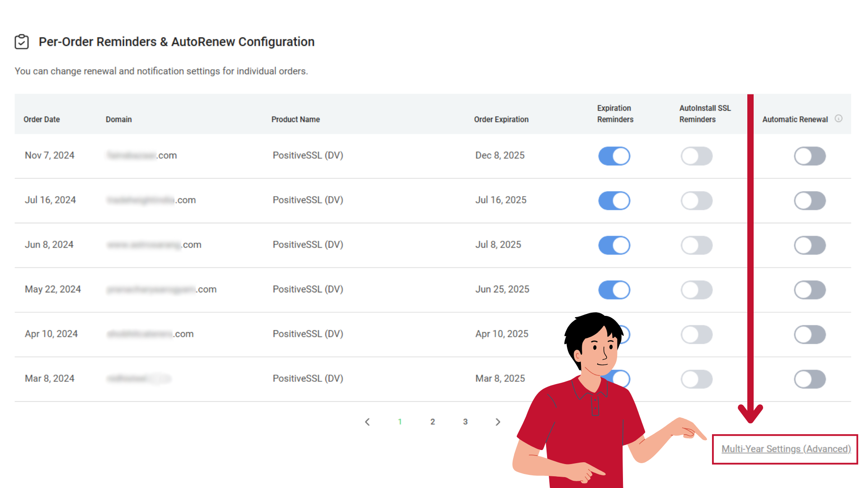
Task: Open page 2 of the orders list
Action: tap(433, 422)
